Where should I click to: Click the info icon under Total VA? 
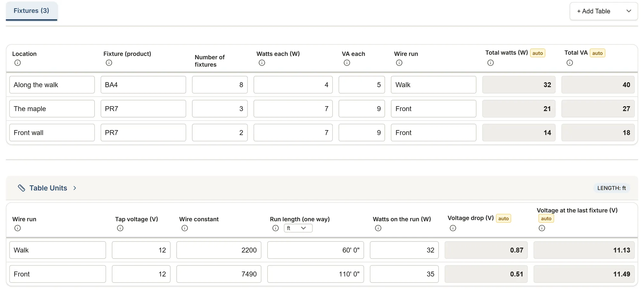[x=570, y=63]
